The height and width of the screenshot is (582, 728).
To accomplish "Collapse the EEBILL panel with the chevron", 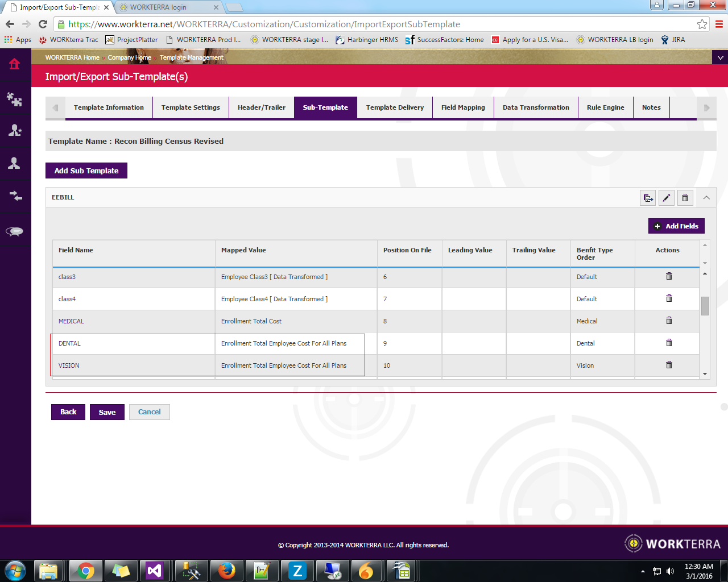I will pos(705,197).
